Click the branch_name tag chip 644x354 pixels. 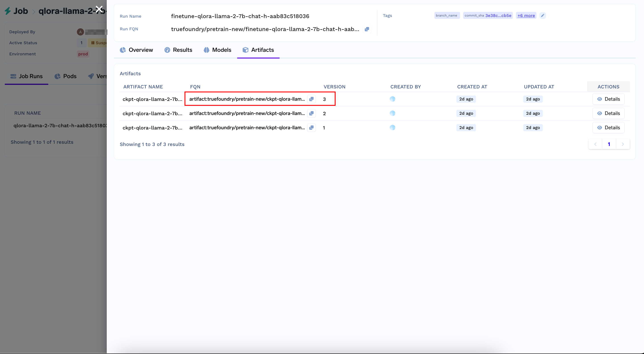(446, 15)
